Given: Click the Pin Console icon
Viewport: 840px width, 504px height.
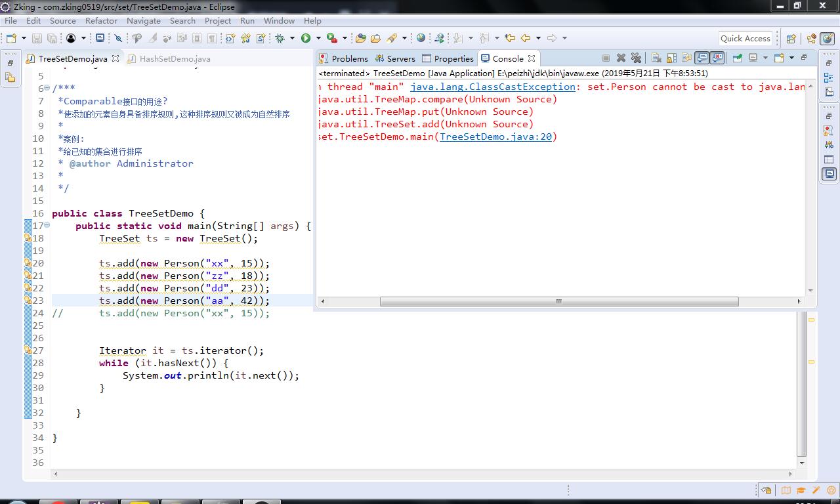Looking at the screenshot, I should pos(738,58).
